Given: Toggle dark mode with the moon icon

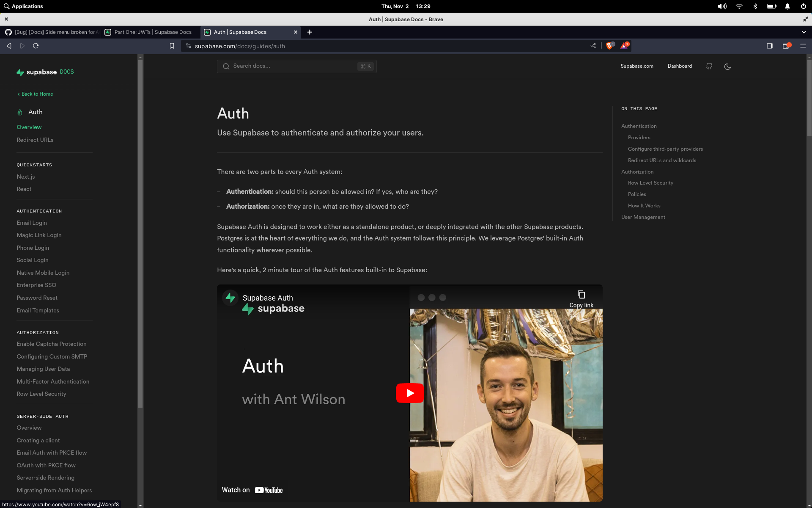Looking at the screenshot, I should click(x=727, y=66).
